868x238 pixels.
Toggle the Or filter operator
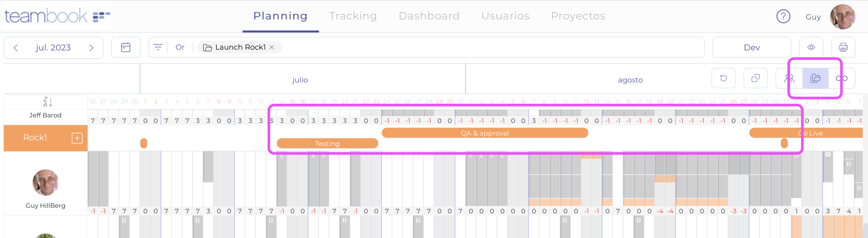click(180, 47)
